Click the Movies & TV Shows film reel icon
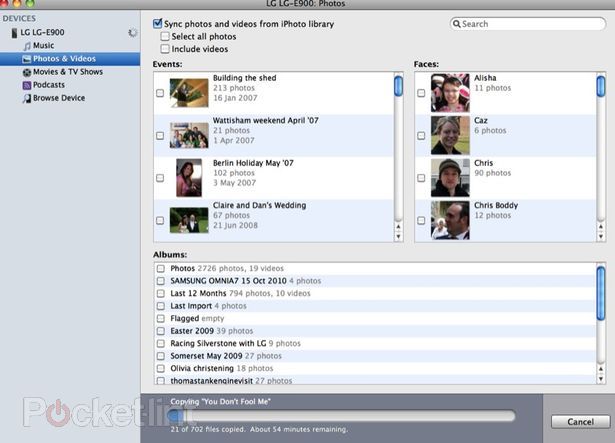 pos(27,72)
